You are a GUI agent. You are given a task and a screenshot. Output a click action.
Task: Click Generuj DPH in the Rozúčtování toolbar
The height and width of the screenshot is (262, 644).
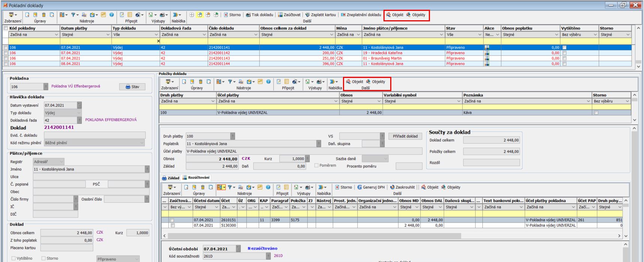[371, 187]
